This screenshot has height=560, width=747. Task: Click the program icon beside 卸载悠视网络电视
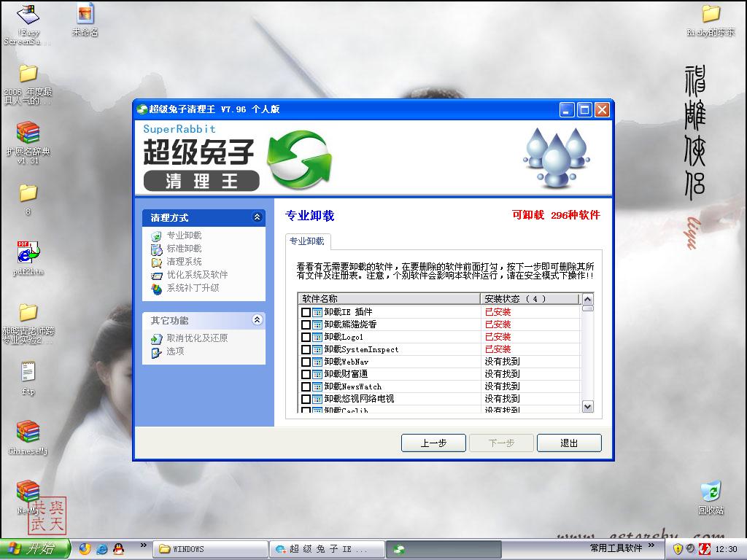(x=317, y=399)
